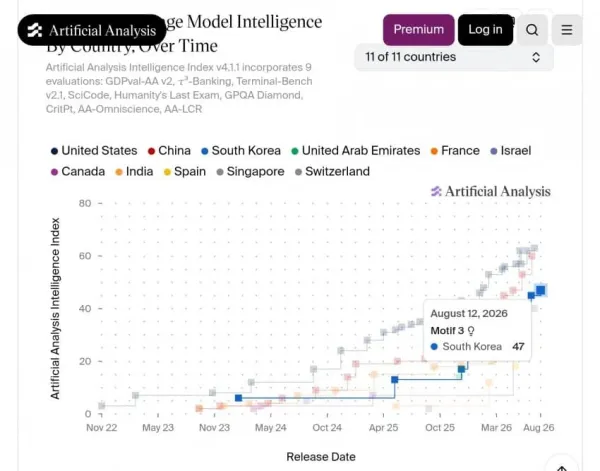The height and width of the screenshot is (471, 600).
Task: Open the hamburger menu icon
Action: [x=567, y=30]
